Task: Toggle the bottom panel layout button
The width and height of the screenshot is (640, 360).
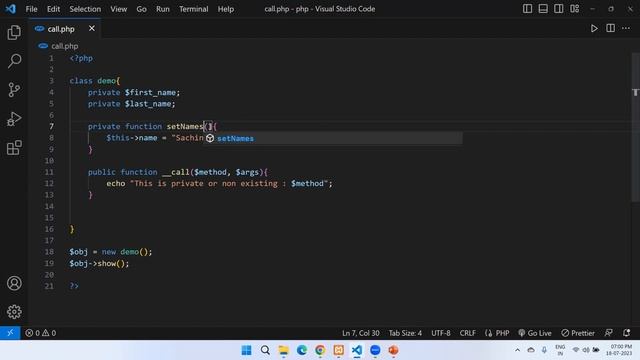Action: pyautogui.click(x=543, y=9)
